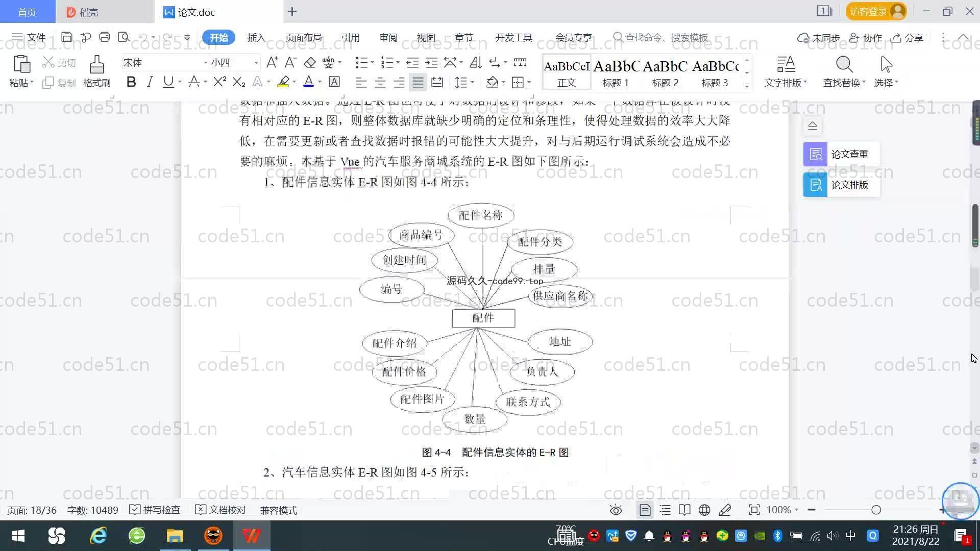Toggle reading mode in status bar
This screenshot has height=551, width=980.
[x=684, y=510]
